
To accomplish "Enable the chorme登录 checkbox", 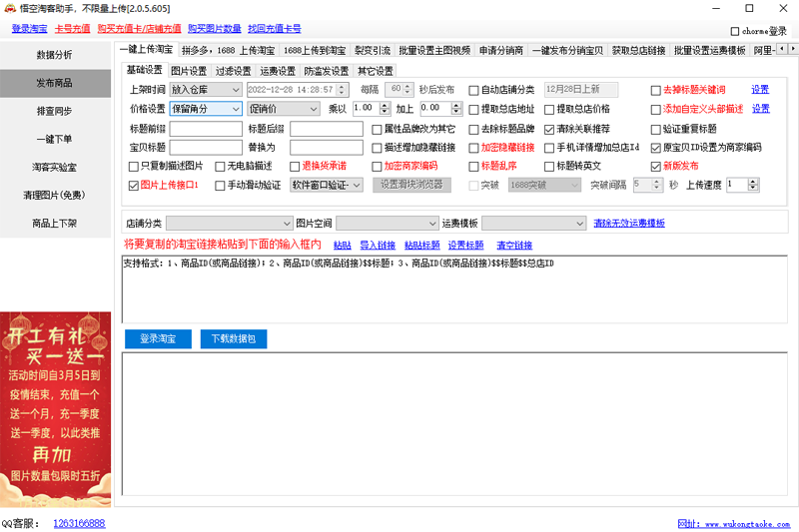I will pyautogui.click(x=735, y=31).
